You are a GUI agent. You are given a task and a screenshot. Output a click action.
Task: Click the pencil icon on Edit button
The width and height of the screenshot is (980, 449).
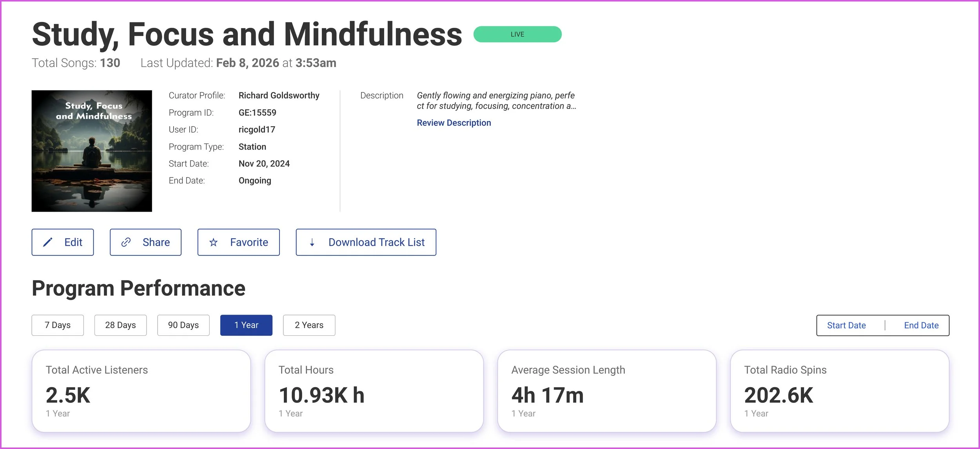pos(48,242)
